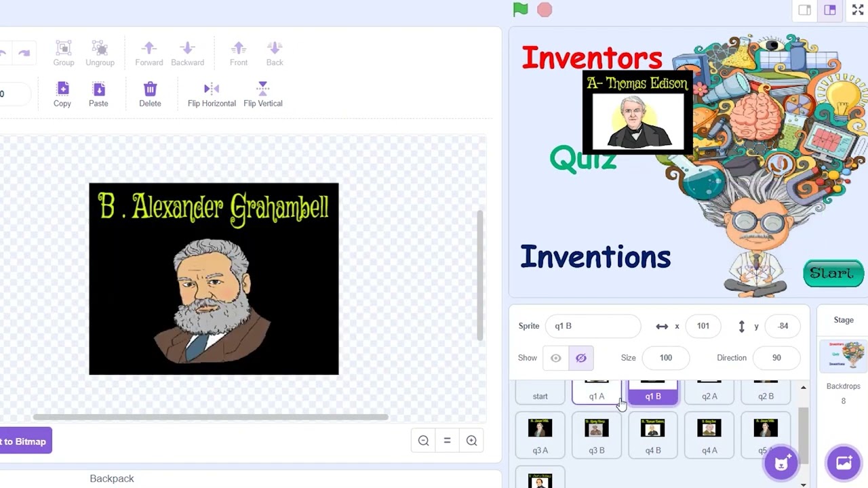Click sprite list scroll-down arrow
The width and height of the screenshot is (868, 488).
(804, 484)
